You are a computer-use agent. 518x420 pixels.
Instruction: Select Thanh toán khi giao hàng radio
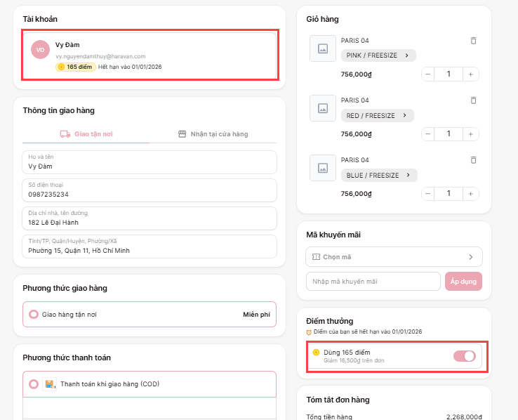34,384
